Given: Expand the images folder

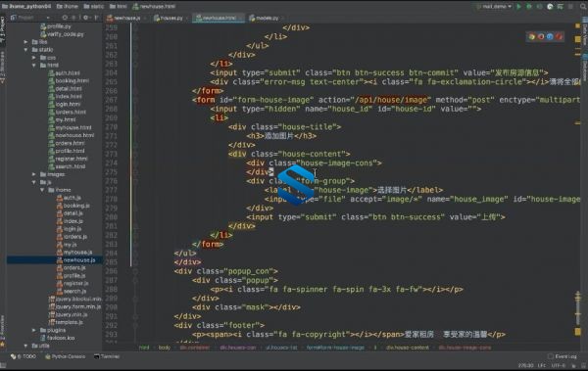Looking at the screenshot, I should tap(34, 174).
